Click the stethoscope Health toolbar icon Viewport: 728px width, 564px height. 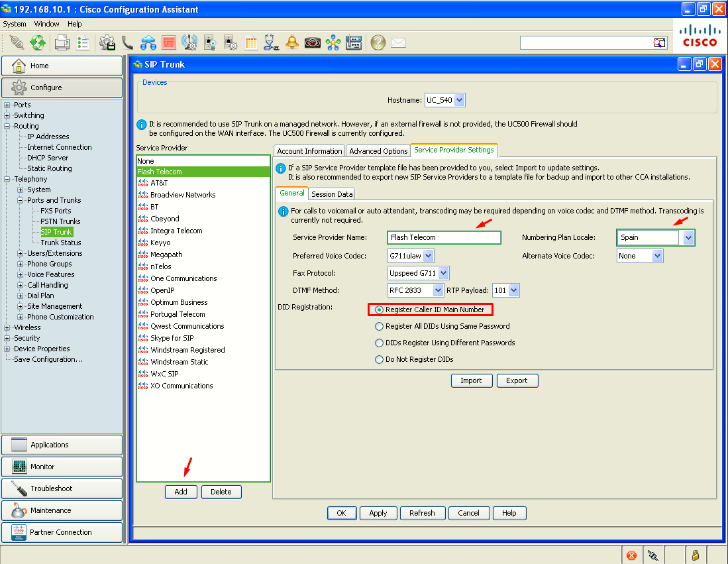[x=271, y=42]
